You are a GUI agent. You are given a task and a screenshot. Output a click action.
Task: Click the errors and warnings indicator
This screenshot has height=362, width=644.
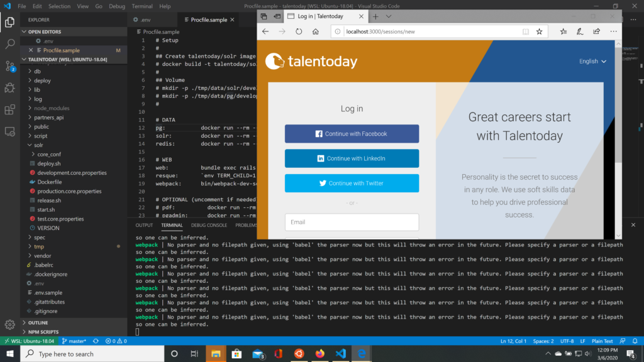point(116,341)
